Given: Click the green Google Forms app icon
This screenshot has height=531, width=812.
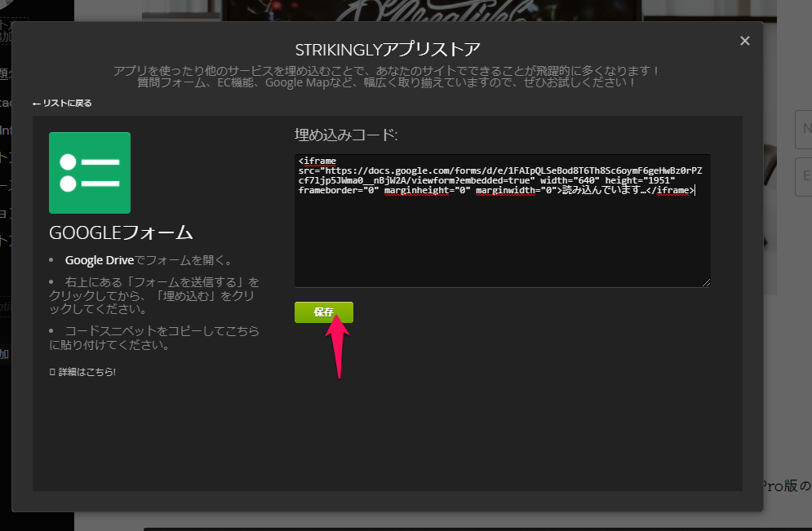Looking at the screenshot, I should 90,173.
